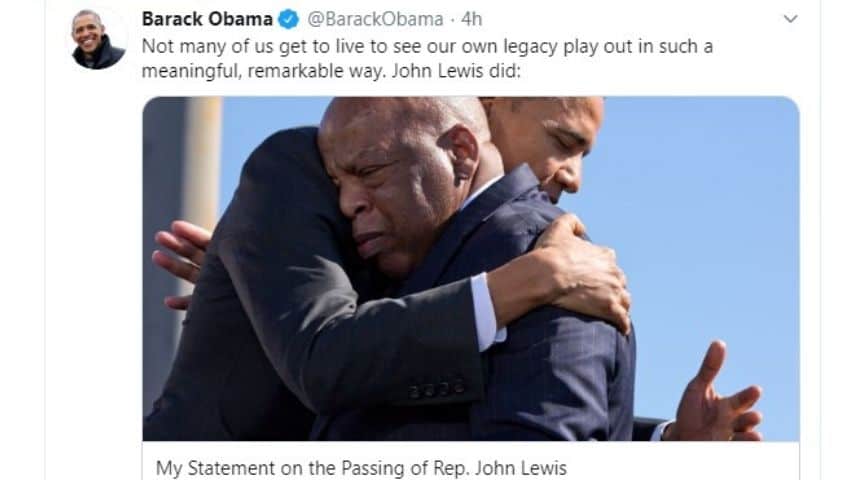Click the blue verified badge icon

point(289,20)
